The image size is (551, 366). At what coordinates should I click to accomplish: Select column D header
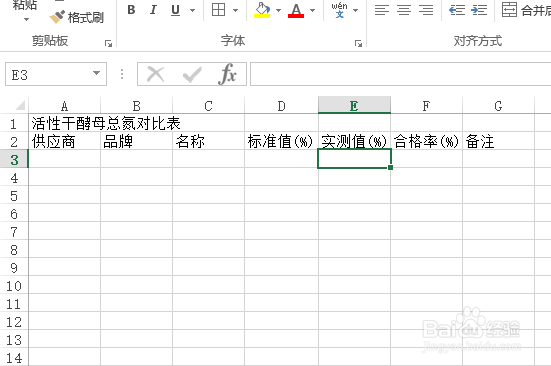coord(281,106)
